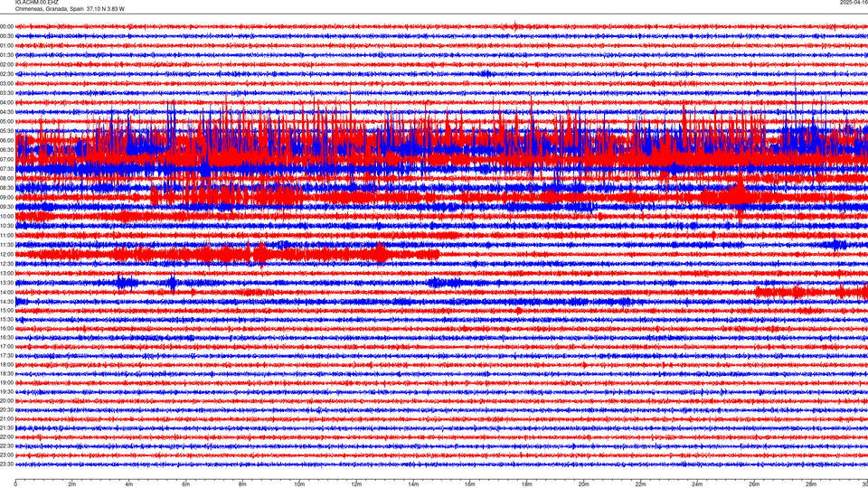
Task: Select the 12:30 time row label
Action: (x=6, y=264)
